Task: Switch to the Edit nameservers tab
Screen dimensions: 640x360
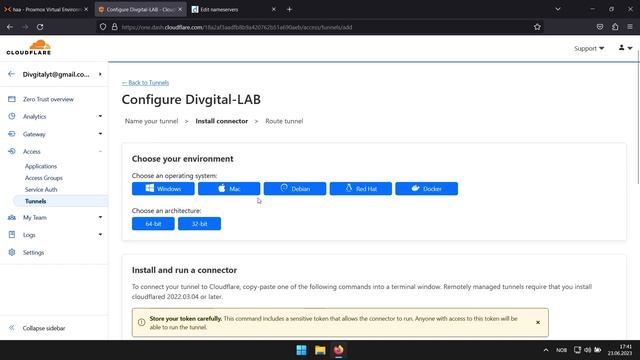Action: click(233, 9)
